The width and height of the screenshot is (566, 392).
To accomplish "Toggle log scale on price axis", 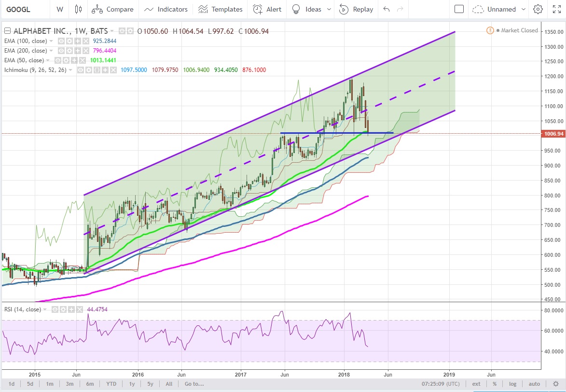I will click(512, 384).
